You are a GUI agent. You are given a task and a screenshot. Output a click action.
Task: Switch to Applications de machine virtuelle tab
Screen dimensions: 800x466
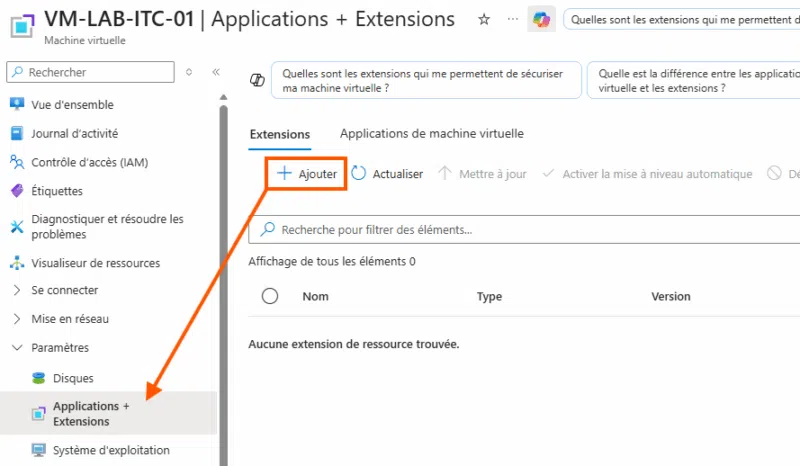tap(432, 133)
